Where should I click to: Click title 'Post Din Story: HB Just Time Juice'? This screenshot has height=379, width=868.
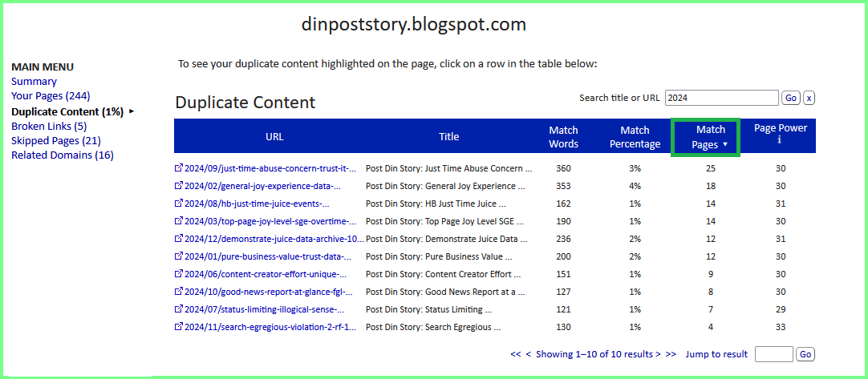[x=436, y=204]
